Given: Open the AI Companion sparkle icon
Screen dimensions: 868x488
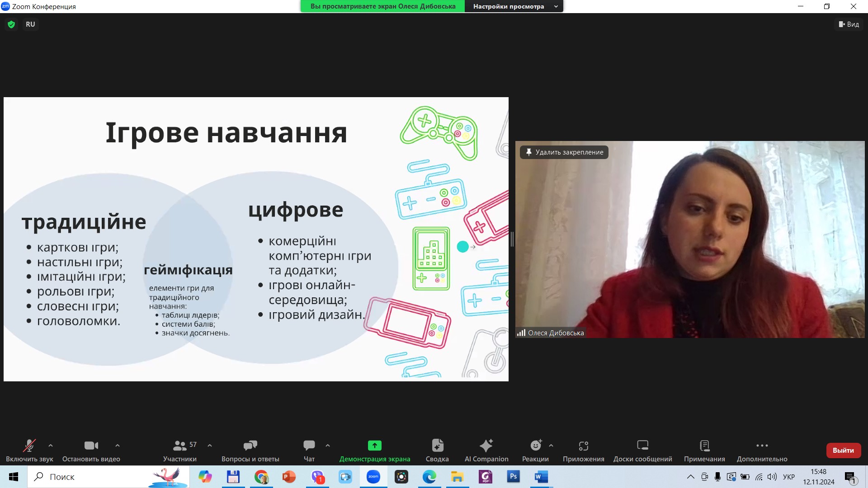Looking at the screenshot, I should (x=486, y=446).
